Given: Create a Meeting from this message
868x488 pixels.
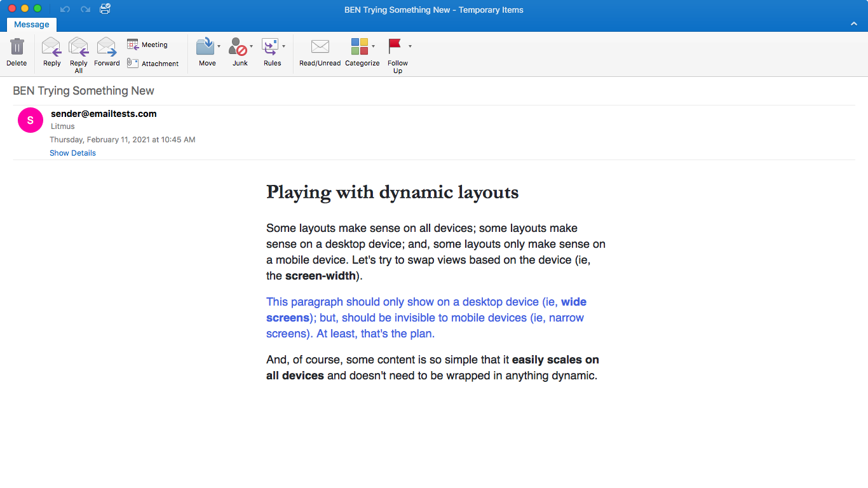Looking at the screenshot, I should [147, 44].
